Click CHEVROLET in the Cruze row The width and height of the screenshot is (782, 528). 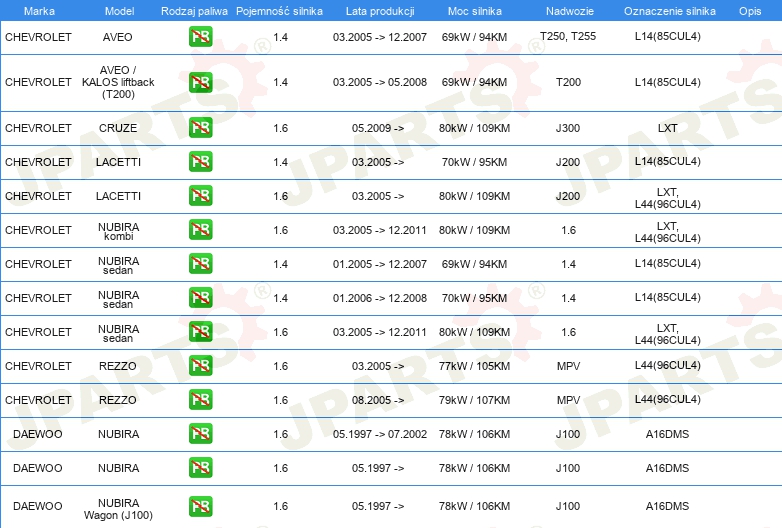(38, 128)
